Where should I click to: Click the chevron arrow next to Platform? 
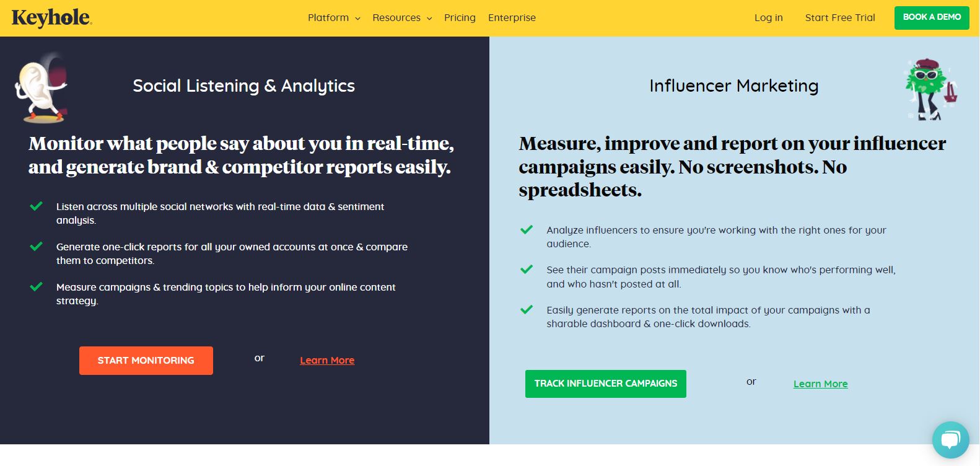pyautogui.click(x=357, y=19)
